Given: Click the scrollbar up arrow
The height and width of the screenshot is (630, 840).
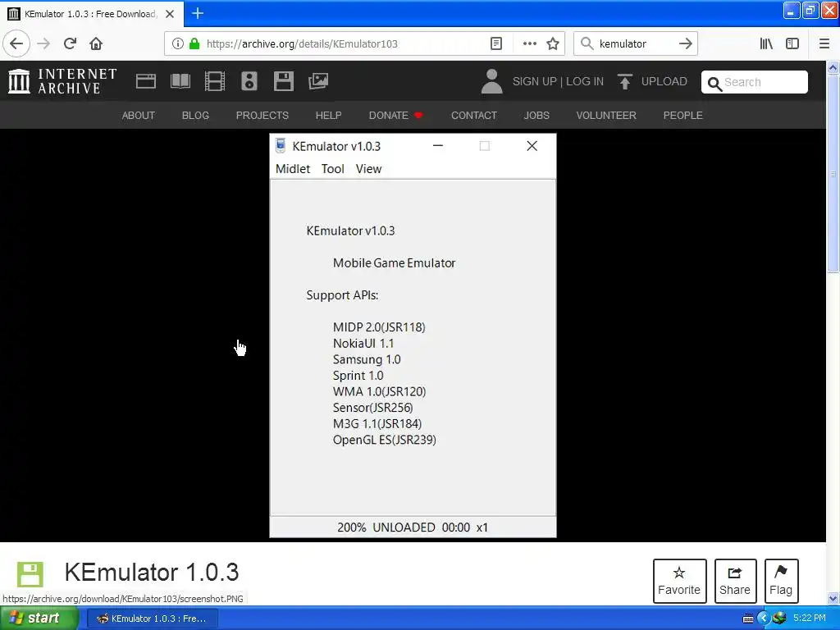Looking at the screenshot, I should tap(833, 67).
